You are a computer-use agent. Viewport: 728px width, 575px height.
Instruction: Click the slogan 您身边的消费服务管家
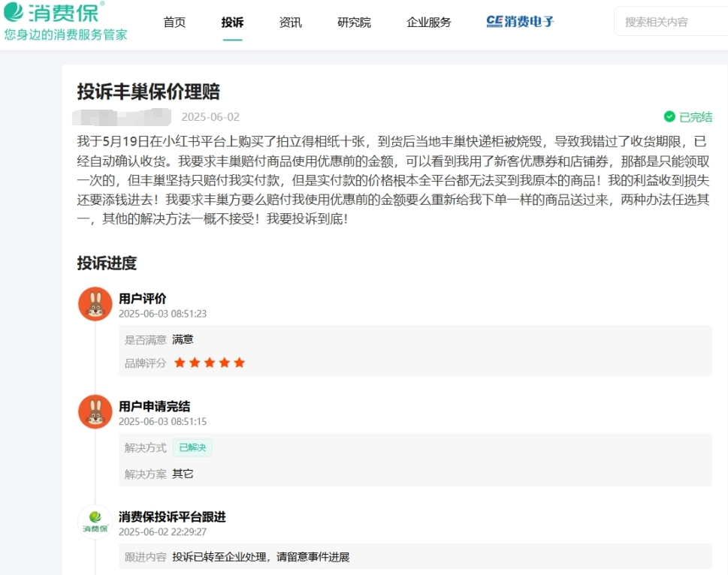(x=66, y=35)
